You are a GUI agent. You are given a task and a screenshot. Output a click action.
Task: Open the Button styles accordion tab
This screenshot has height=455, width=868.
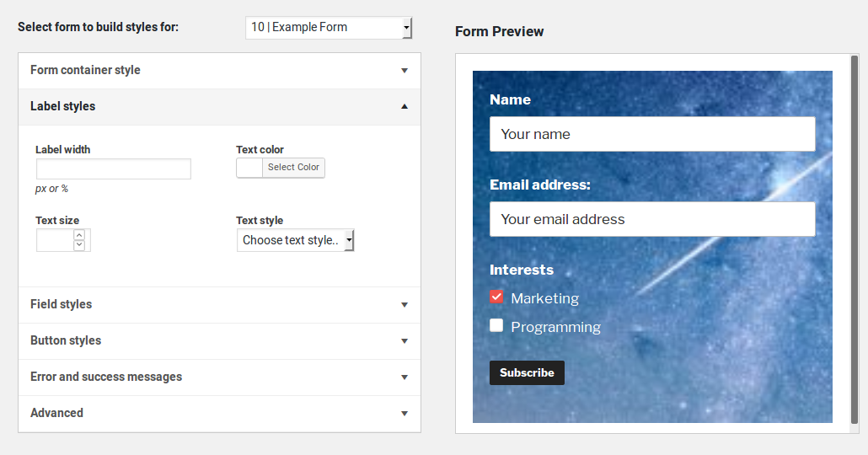(66, 340)
